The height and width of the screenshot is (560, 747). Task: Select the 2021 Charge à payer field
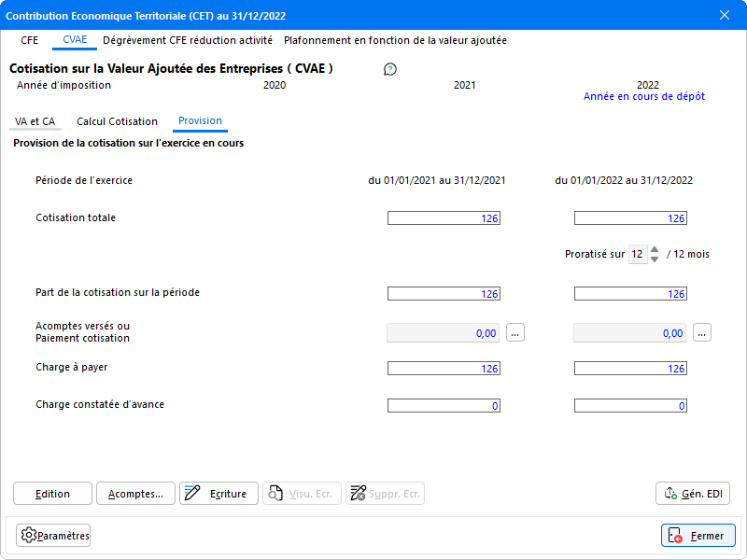444,369
